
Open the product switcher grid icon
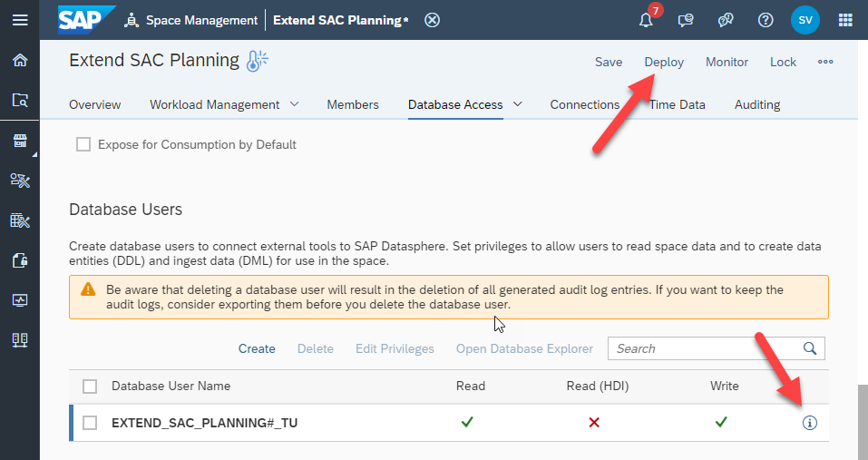pyautogui.click(x=845, y=21)
